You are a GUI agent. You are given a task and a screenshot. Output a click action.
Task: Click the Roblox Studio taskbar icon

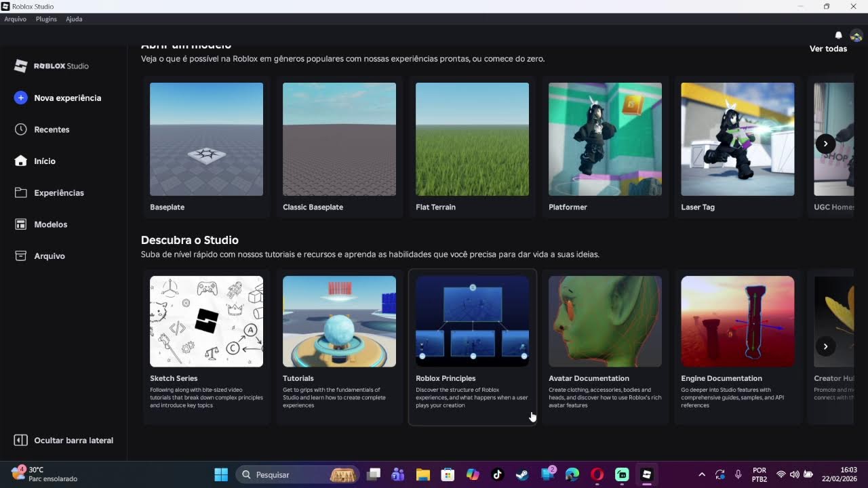(x=646, y=474)
